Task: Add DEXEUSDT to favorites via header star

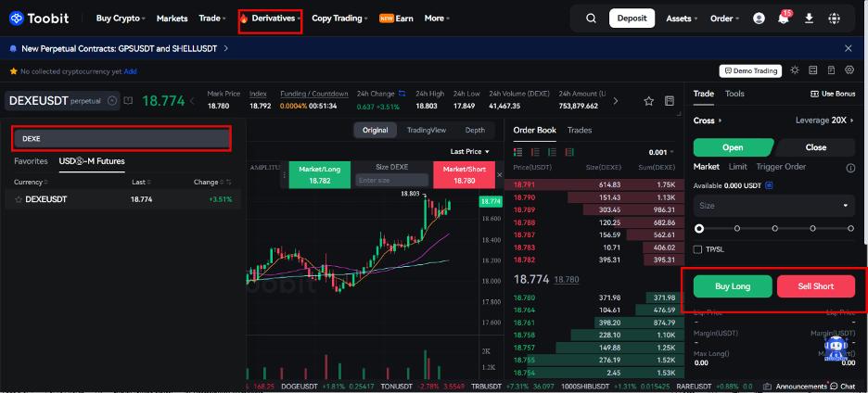Action: pyautogui.click(x=649, y=101)
